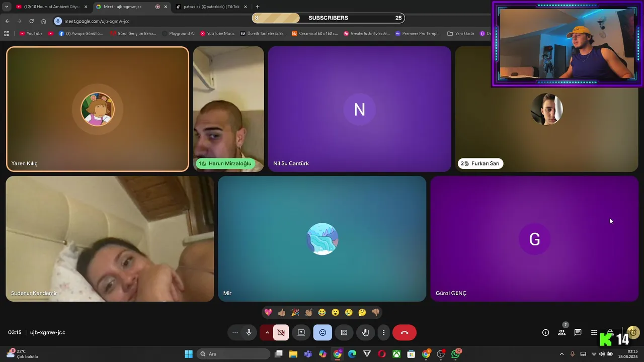Send crying face reaction

click(x=349, y=312)
